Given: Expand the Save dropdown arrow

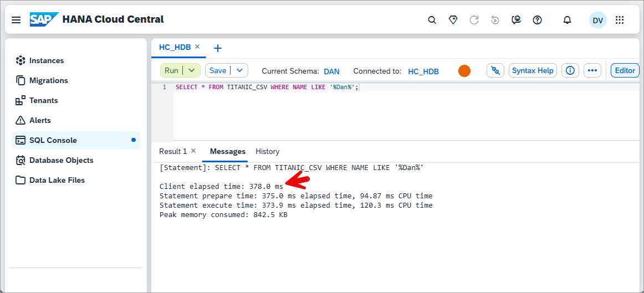Looking at the screenshot, I should pyautogui.click(x=240, y=70).
